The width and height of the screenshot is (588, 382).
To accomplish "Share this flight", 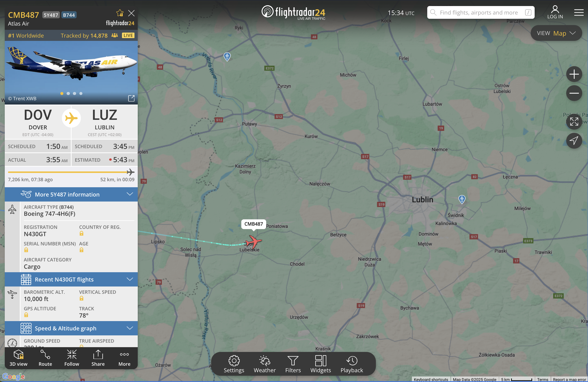I will tap(98, 358).
